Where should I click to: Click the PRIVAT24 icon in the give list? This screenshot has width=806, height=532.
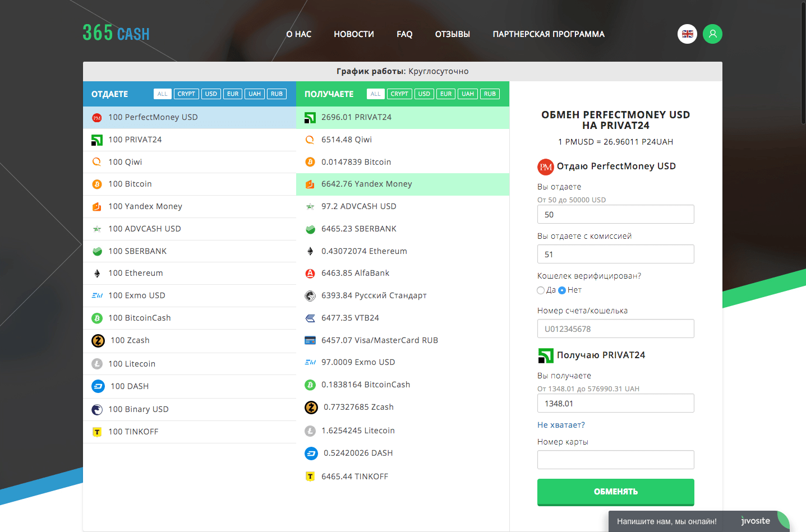click(97, 140)
